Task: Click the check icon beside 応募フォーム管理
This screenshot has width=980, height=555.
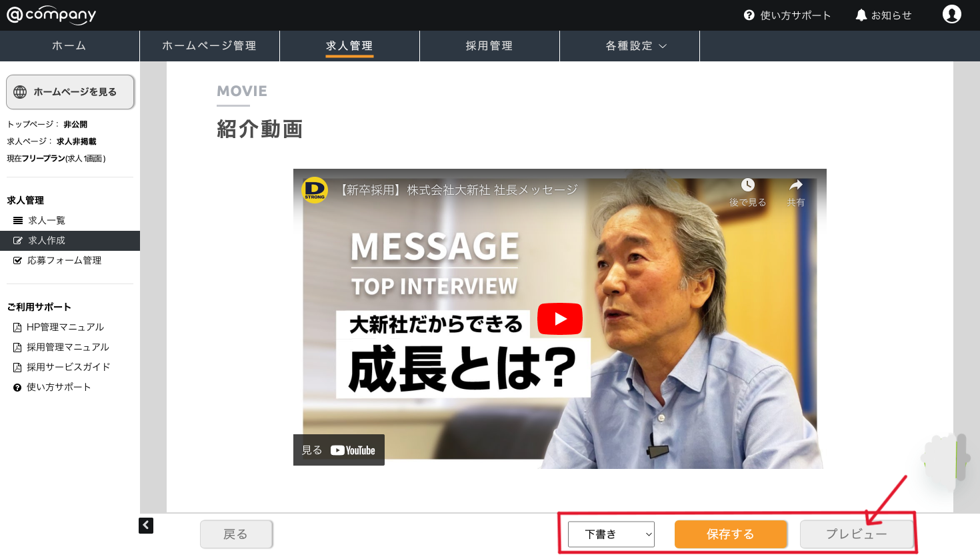Action: click(18, 261)
